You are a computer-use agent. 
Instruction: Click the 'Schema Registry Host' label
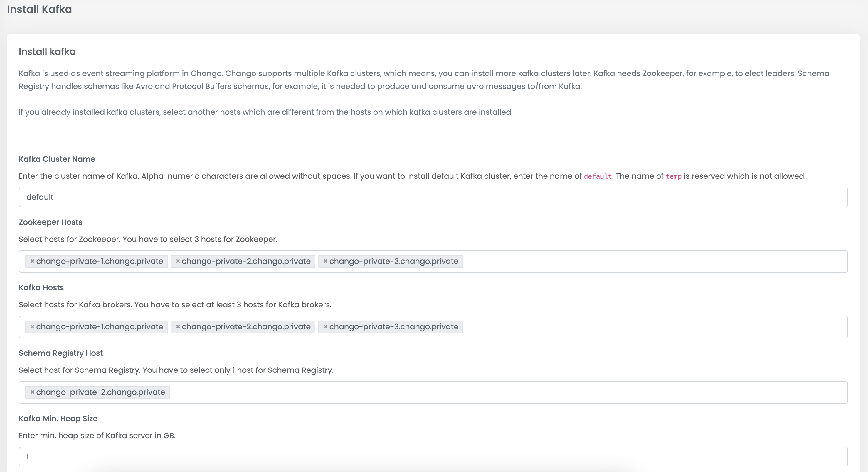(x=61, y=353)
